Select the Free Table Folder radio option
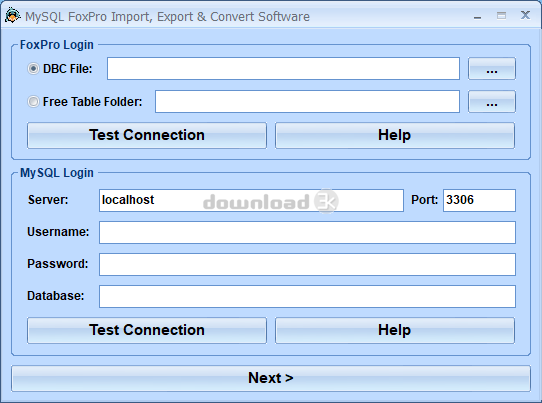Viewport: 542px width, 403px height. (33, 102)
